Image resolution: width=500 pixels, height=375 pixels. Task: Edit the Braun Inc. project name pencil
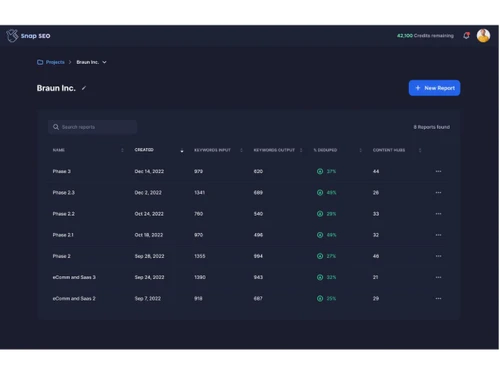84,88
